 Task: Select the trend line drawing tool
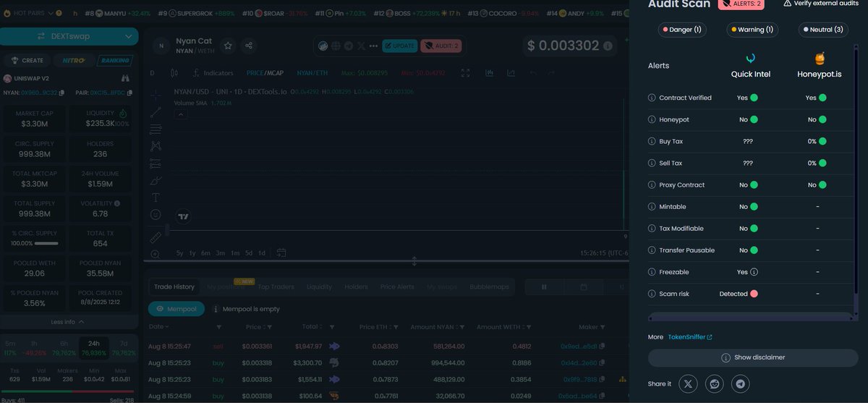click(156, 112)
